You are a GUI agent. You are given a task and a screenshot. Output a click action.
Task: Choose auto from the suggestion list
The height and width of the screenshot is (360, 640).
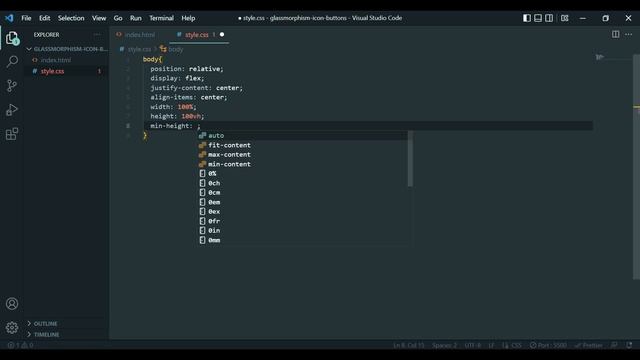pyautogui.click(x=302, y=136)
